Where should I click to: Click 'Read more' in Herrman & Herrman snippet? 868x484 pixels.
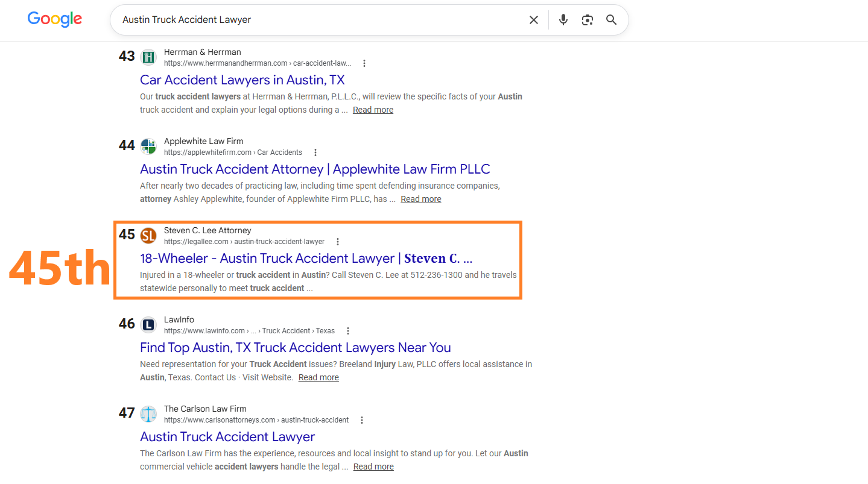pyautogui.click(x=373, y=110)
